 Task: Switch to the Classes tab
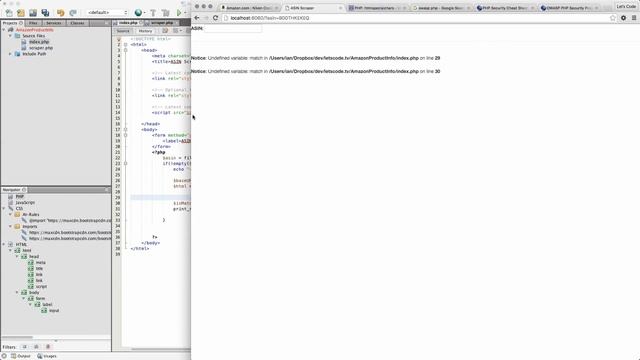click(77, 23)
